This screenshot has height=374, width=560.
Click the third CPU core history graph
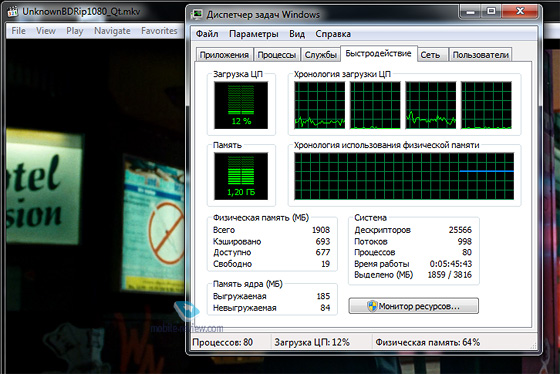point(431,105)
